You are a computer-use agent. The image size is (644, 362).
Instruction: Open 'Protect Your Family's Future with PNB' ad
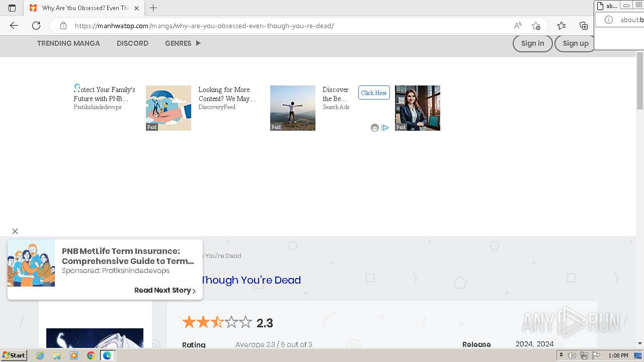pos(105,94)
